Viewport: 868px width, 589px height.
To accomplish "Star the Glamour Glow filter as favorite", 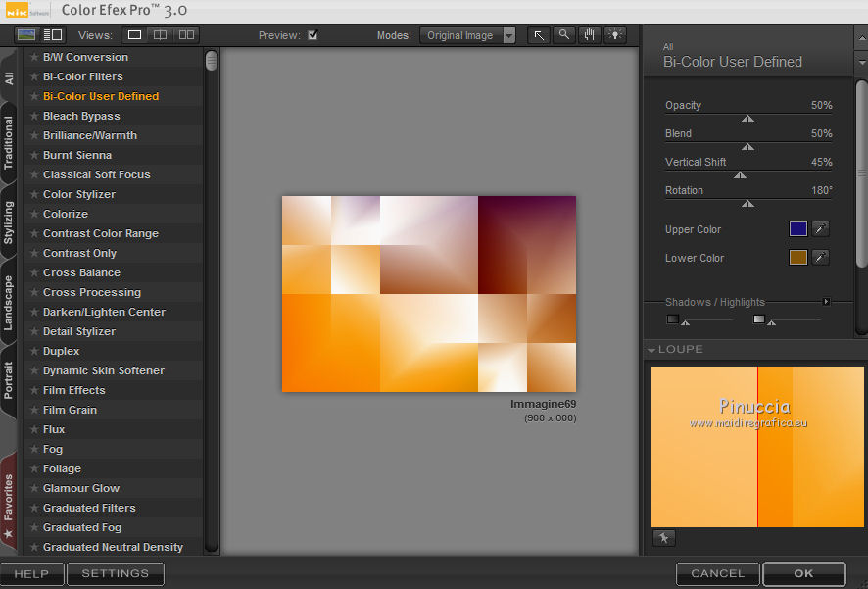I will click(x=34, y=488).
